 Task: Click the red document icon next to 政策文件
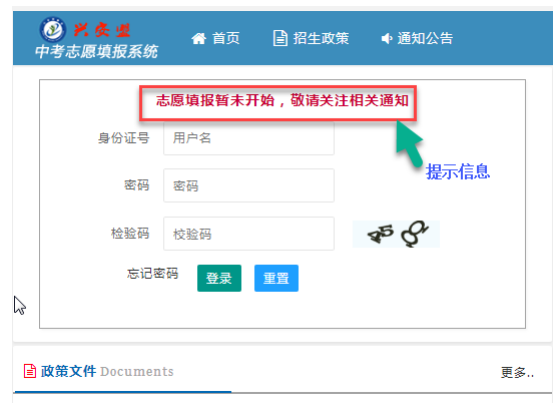point(30,371)
